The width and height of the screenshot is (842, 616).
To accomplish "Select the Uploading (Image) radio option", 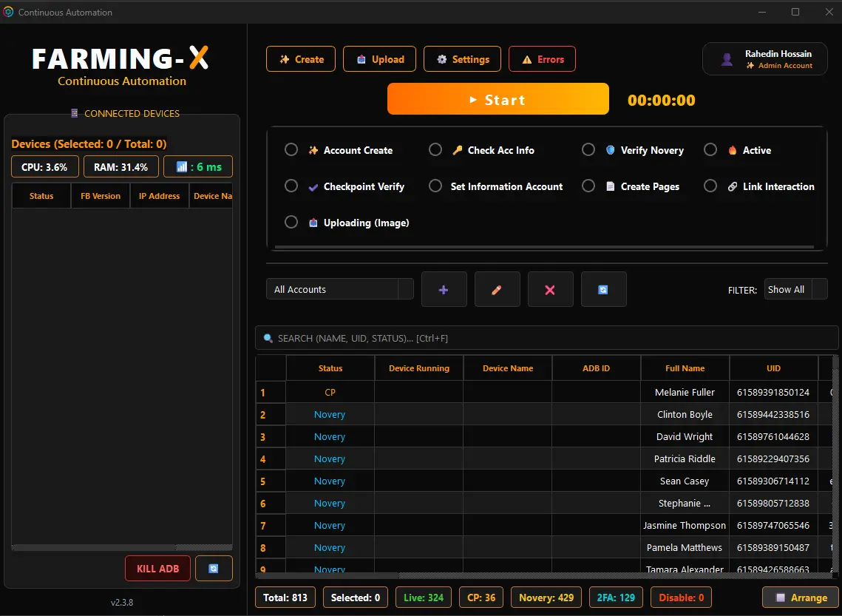I will 291,222.
